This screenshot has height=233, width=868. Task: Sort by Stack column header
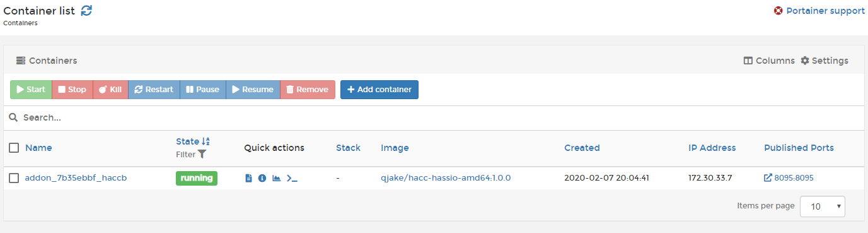pyautogui.click(x=348, y=148)
